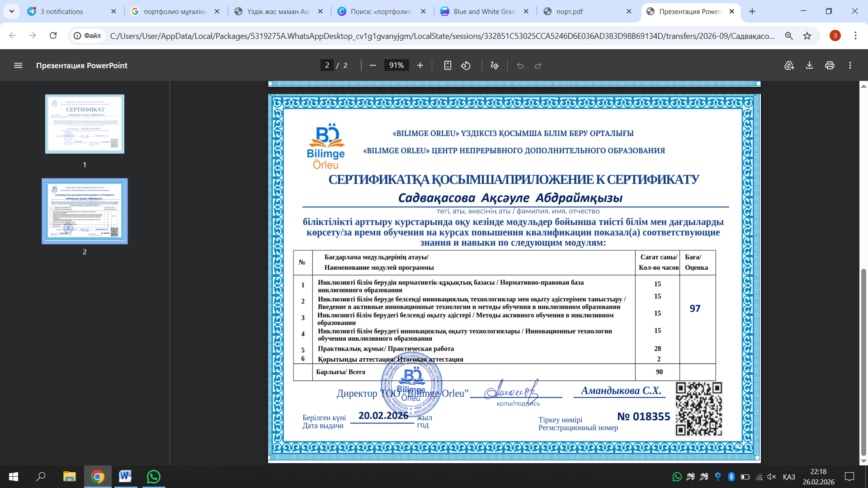Viewport: 868px width, 488px height.
Task: Download the PDF file
Action: pos(809,66)
